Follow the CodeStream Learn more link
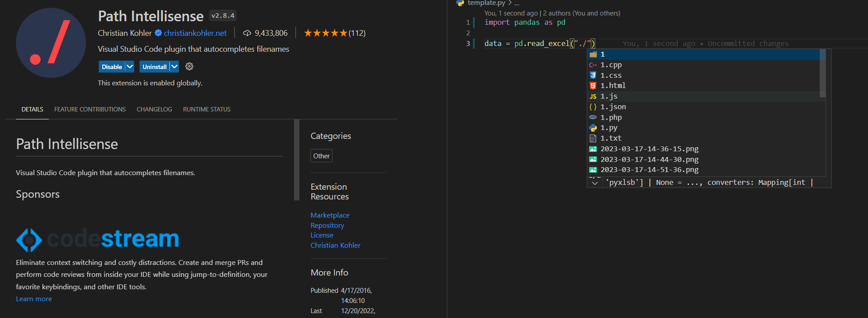 34,299
